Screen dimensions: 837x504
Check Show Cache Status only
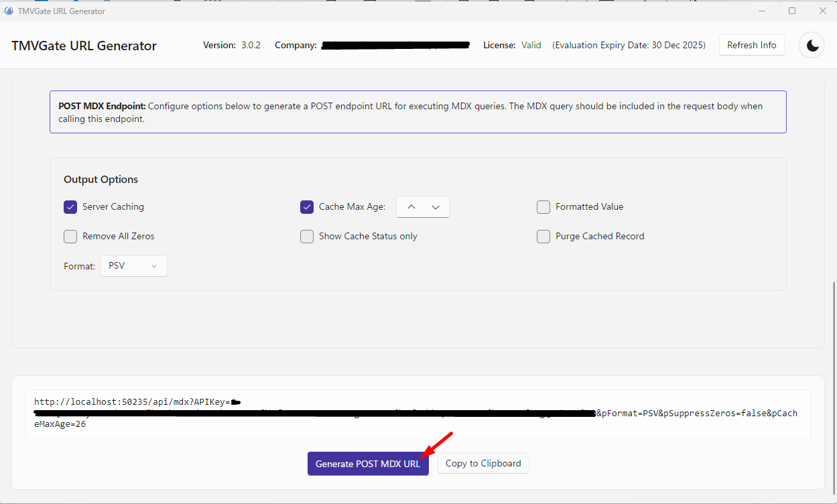[307, 237]
